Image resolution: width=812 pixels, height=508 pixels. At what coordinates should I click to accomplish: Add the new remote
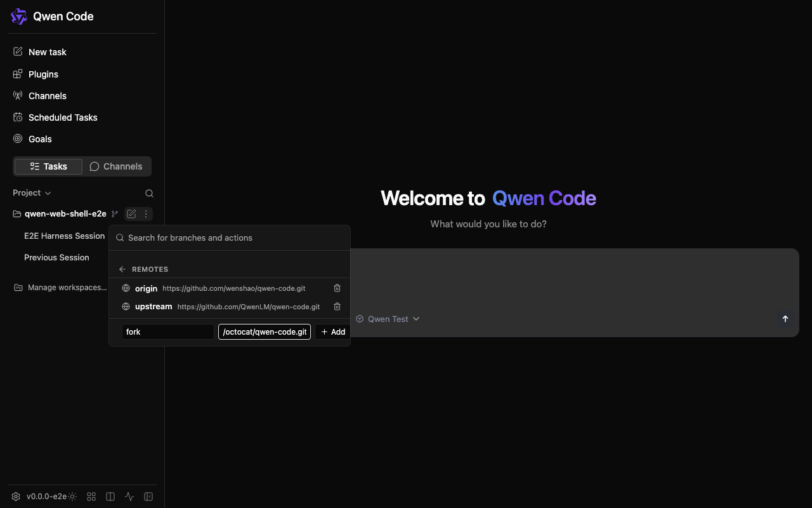(333, 331)
